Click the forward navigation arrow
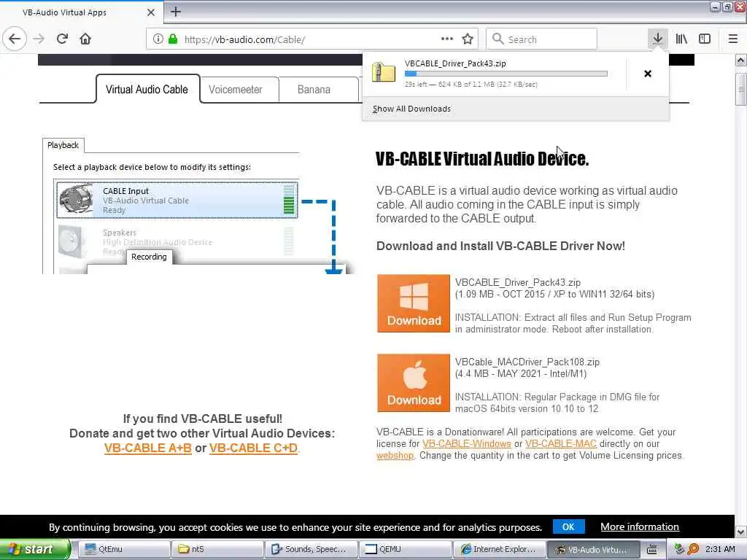 39,39
